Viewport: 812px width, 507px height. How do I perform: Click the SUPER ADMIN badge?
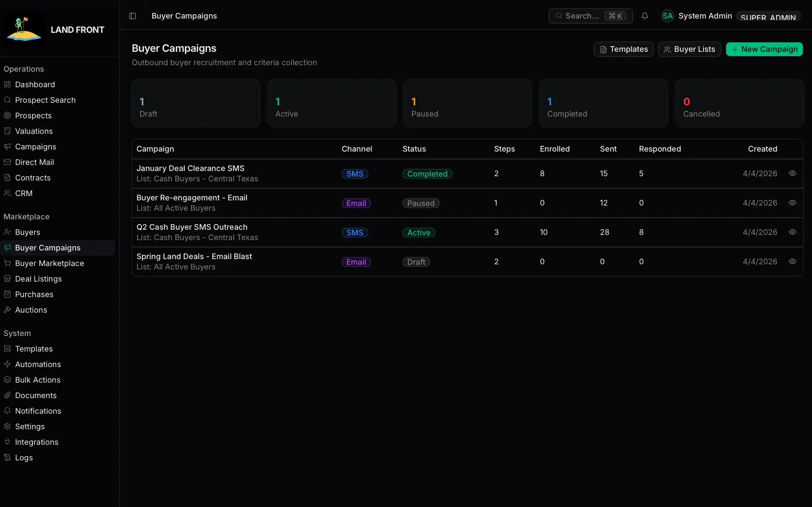[768, 16]
